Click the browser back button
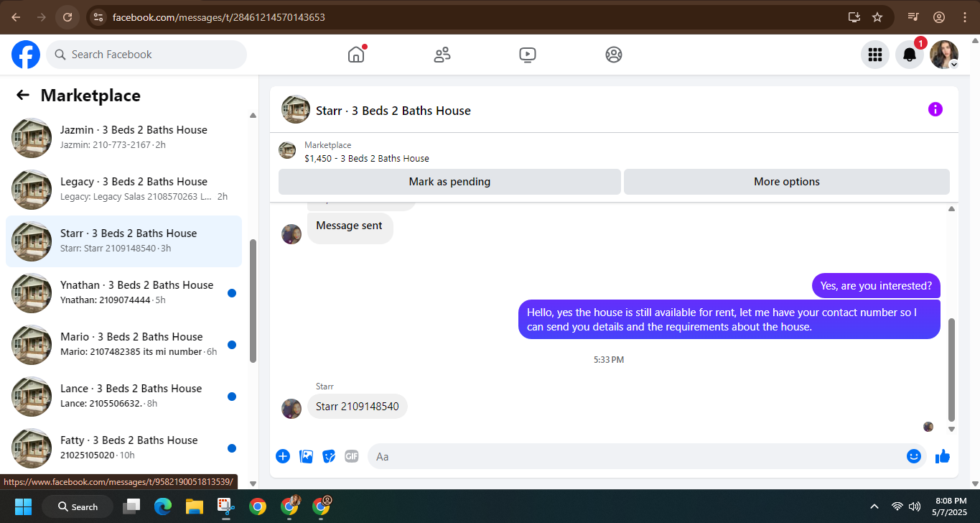This screenshot has width=980, height=523. [x=16, y=17]
